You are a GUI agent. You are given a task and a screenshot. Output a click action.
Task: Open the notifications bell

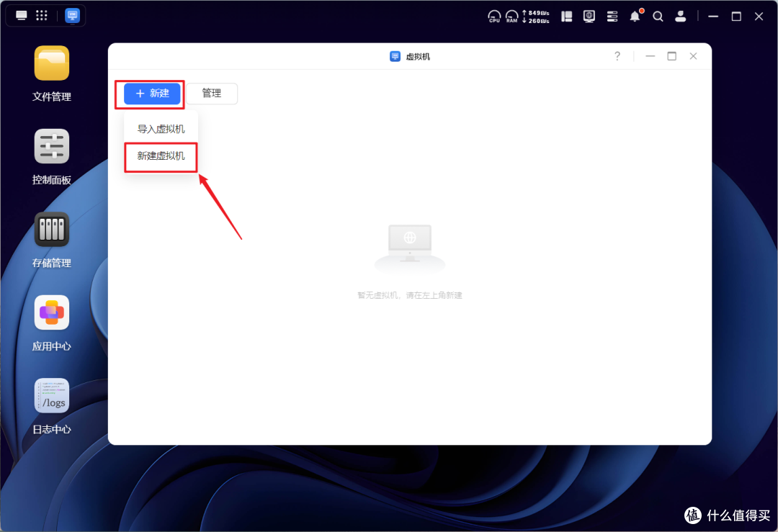pyautogui.click(x=635, y=17)
